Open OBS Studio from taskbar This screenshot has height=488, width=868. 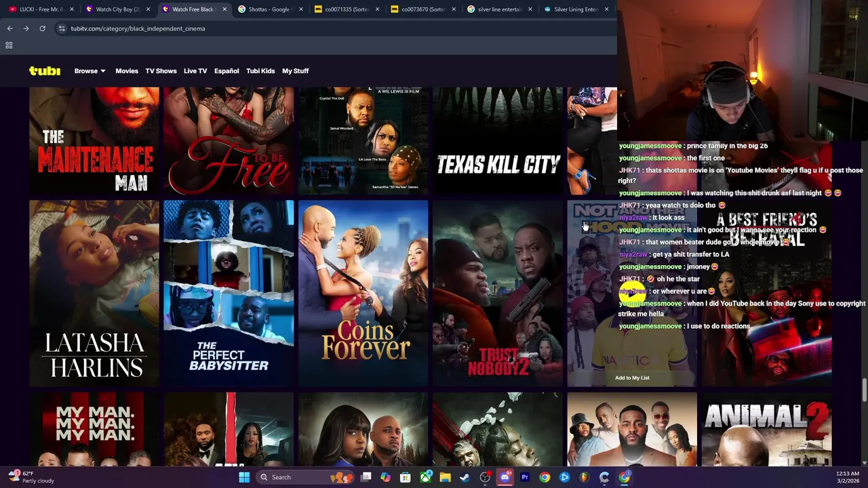[485, 477]
